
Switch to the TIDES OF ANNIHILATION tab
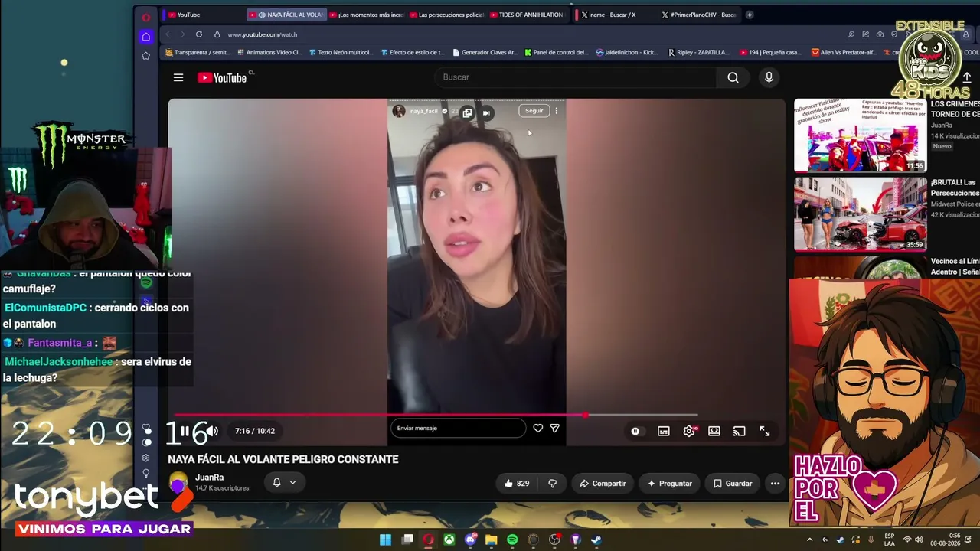pos(528,15)
